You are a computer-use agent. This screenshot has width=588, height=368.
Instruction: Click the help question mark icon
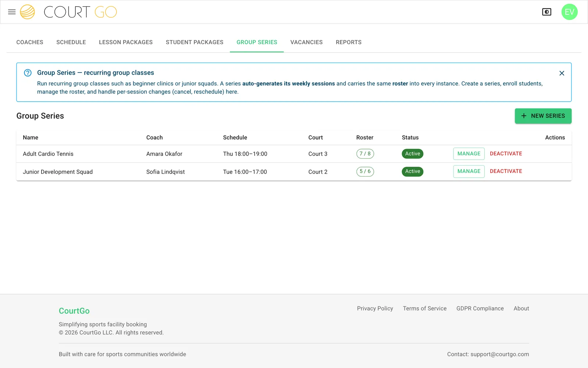(x=28, y=73)
